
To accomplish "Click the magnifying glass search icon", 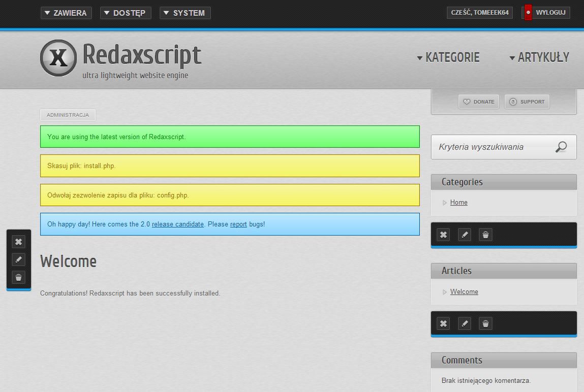I will (x=561, y=147).
